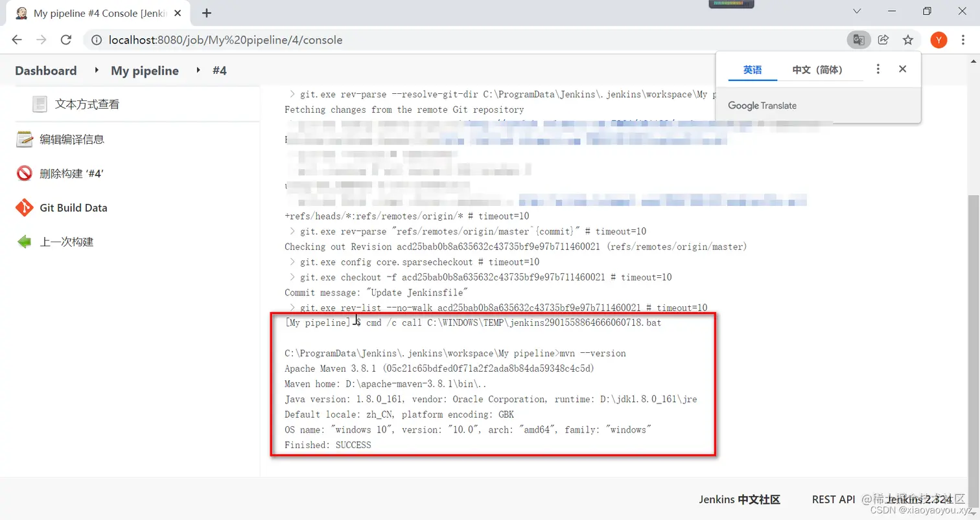The height and width of the screenshot is (520, 980).
Task: Click the browser forward arrow
Action: (x=41, y=40)
